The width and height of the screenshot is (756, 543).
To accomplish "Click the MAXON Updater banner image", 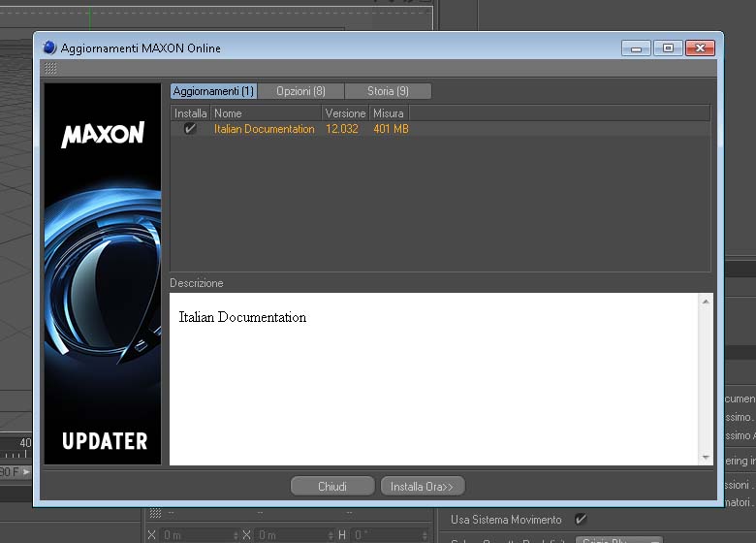I will [x=103, y=273].
